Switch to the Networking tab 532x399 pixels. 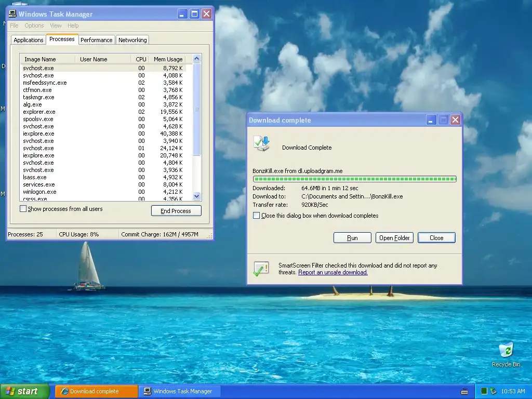point(132,40)
